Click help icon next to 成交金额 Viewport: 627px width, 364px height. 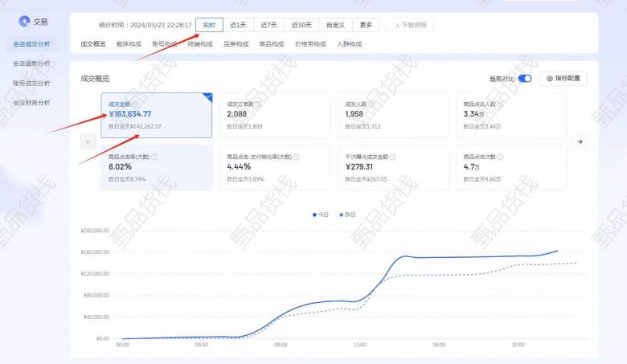(x=133, y=104)
